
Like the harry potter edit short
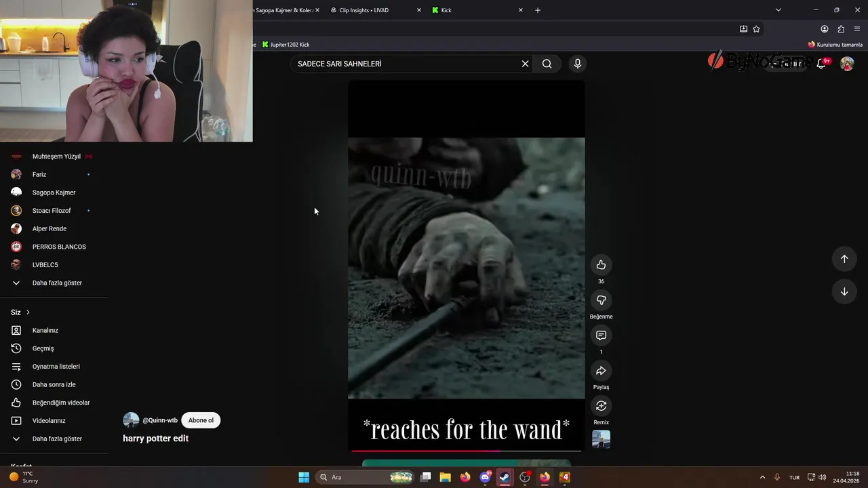(x=601, y=264)
